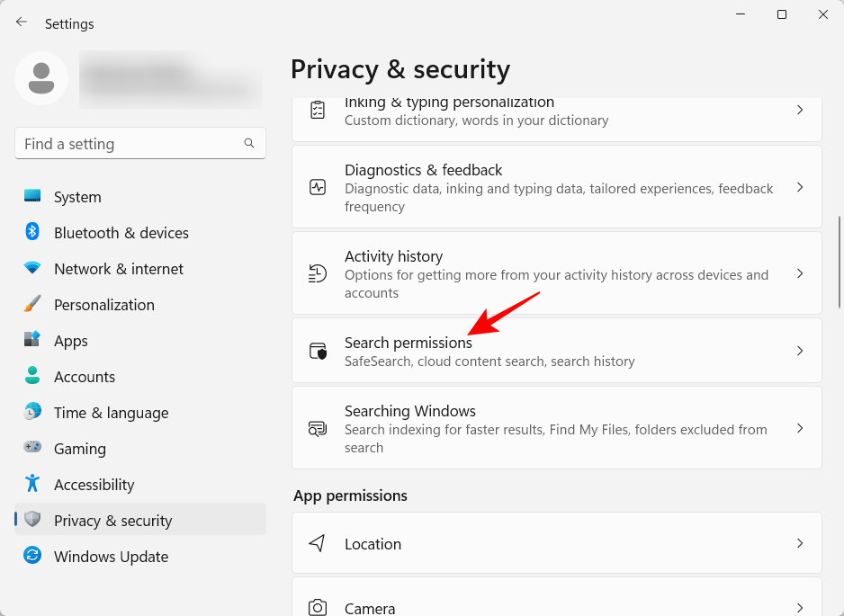
Task: Expand Search permissions using its chevron
Action: (x=799, y=352)
